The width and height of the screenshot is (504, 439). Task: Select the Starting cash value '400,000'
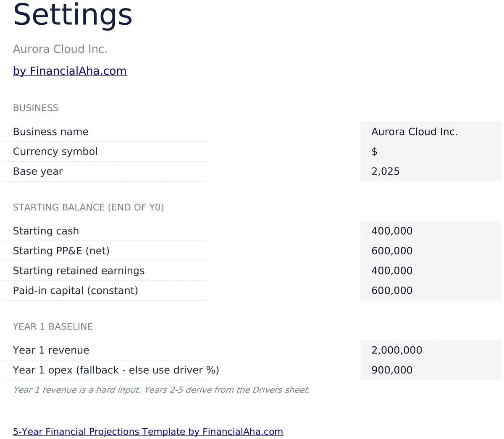[x=431, y=231]
